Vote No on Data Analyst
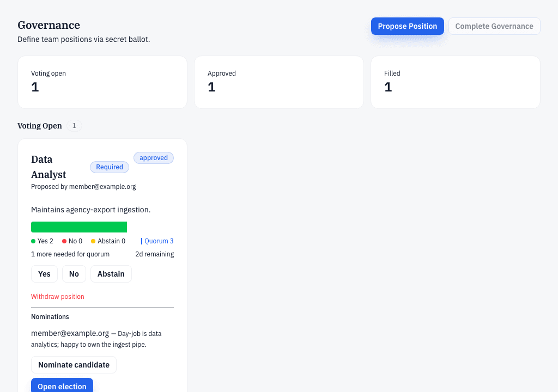 pos(74,274)
